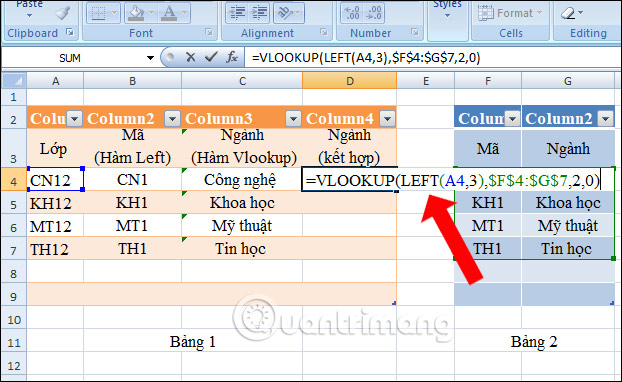622x382 pixels.
Task: Open the Clipboard group dialog launcher
Action: point(70,32)
